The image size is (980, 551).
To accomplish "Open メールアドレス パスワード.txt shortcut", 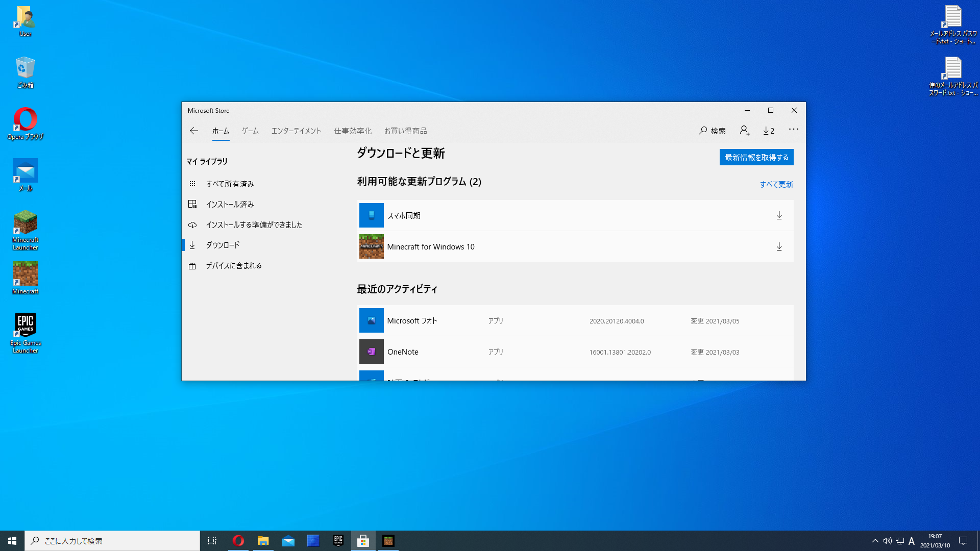I will [953, 24].
